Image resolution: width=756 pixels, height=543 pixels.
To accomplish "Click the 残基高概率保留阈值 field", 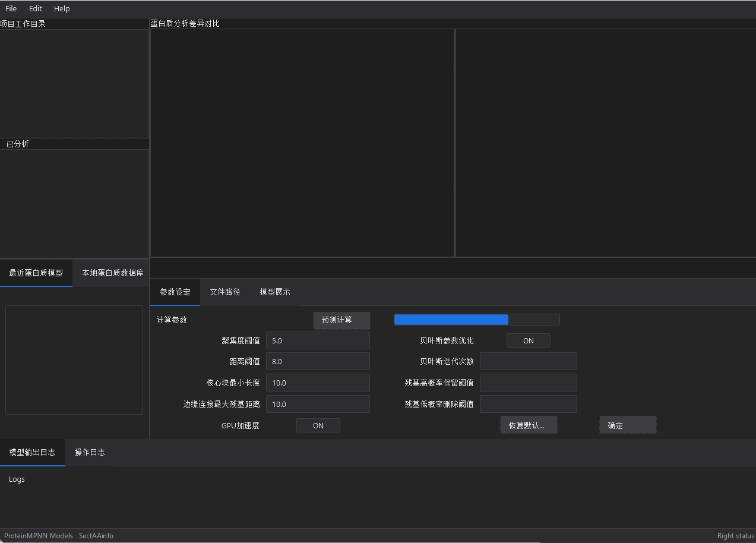I will click(528, 383).
